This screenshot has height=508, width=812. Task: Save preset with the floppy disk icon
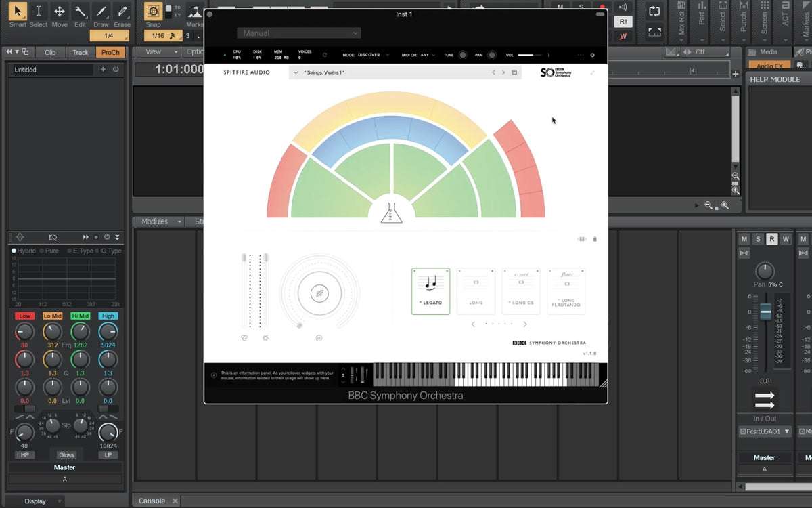(x=514, y=72)
